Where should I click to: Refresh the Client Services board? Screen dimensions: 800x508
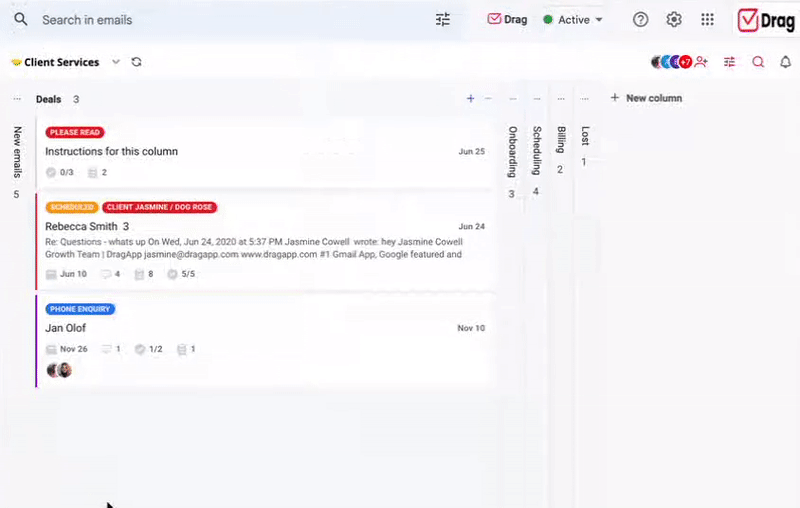tap(136, 62)
